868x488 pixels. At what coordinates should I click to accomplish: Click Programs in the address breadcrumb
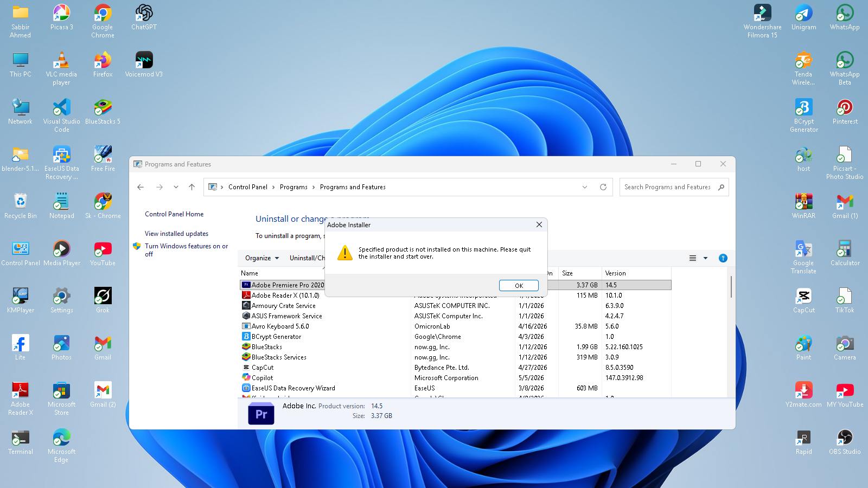tap(293, 187)
